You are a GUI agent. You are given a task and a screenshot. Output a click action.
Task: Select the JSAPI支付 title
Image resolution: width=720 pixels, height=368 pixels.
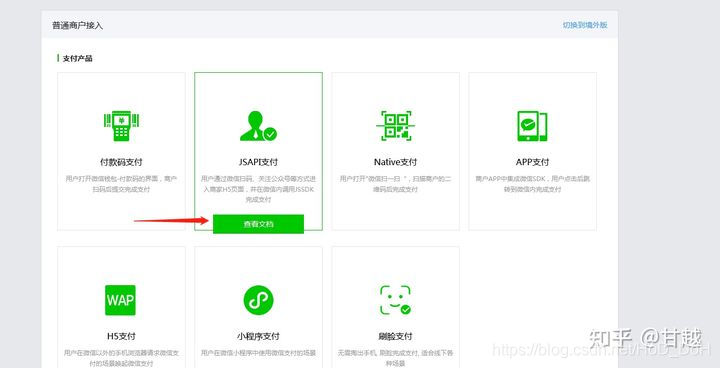pos(258,162)
